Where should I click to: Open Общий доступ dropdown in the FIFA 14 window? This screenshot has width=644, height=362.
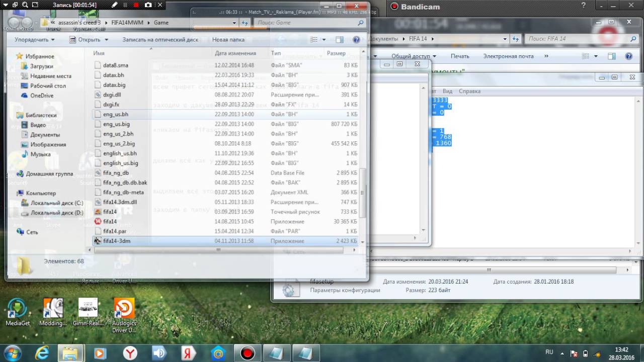pyautogui.click(x=414, y=56)
